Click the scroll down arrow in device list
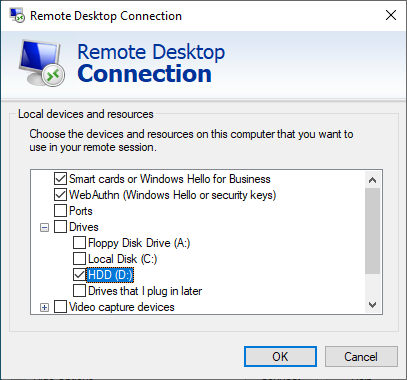 [x=372, y=305]
